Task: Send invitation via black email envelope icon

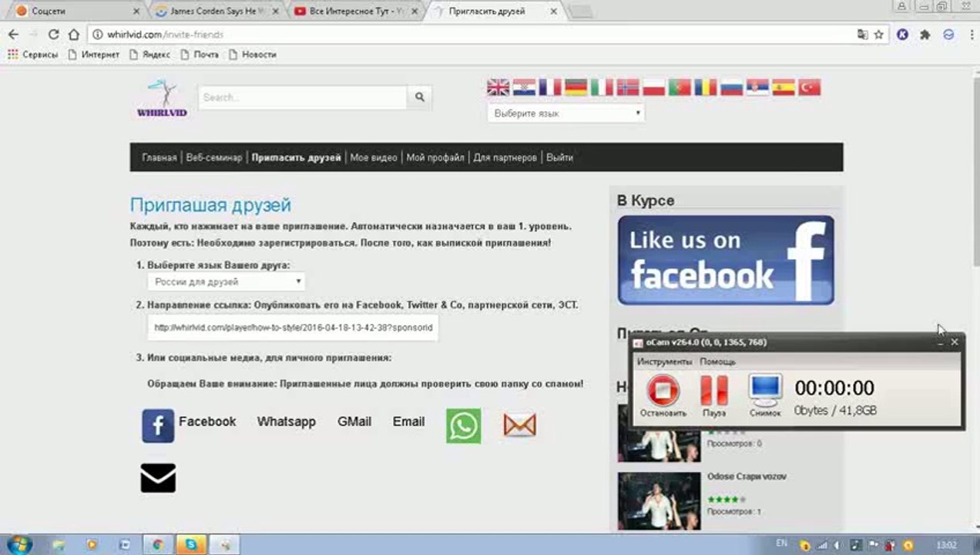Action: [158, 478]
